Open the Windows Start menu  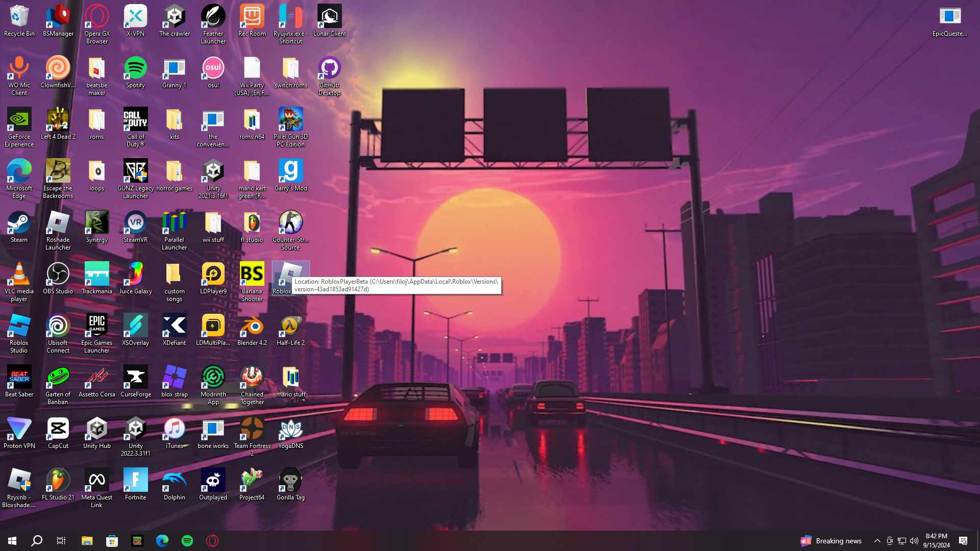point(12,541)
